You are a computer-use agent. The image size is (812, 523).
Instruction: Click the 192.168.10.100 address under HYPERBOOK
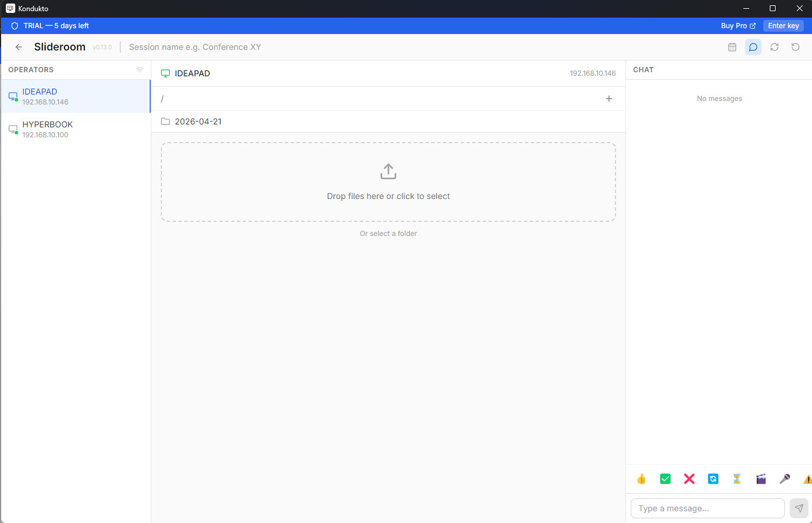tap(45, 135)
